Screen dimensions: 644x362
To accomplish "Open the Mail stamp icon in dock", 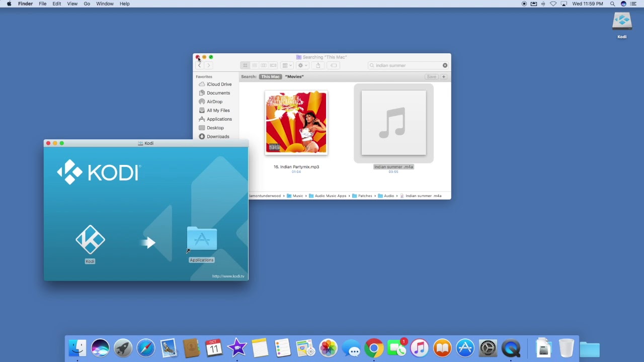I will click(169, 348).
